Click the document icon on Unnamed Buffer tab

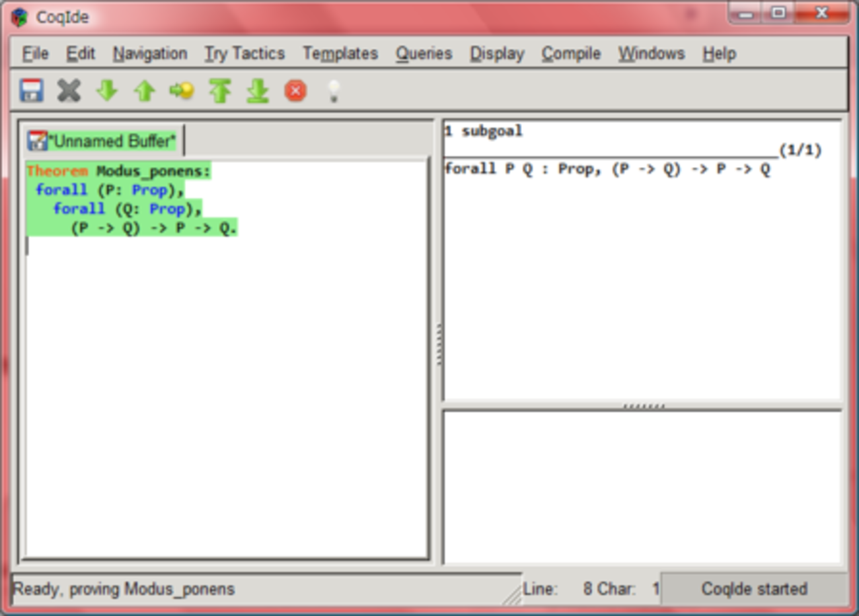coord(37,141)
